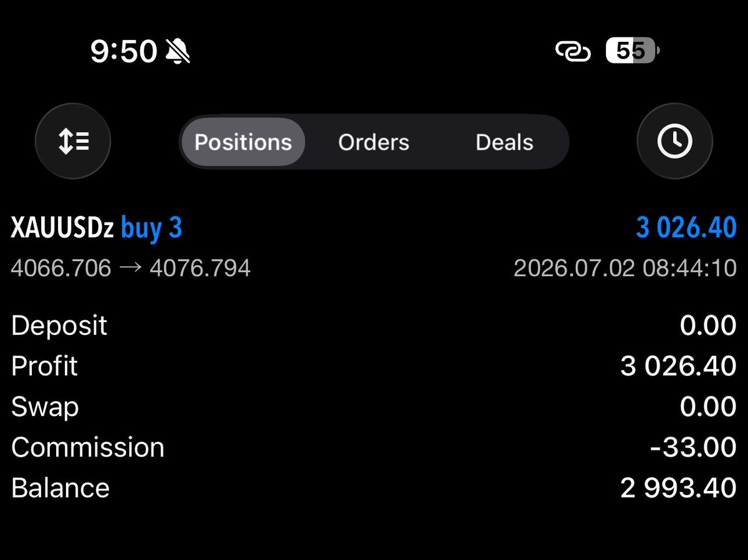Image resolution: width=748 pixels, height=560 pixels.
Task: Switch to the Orders tab
Action: (374, 142)
